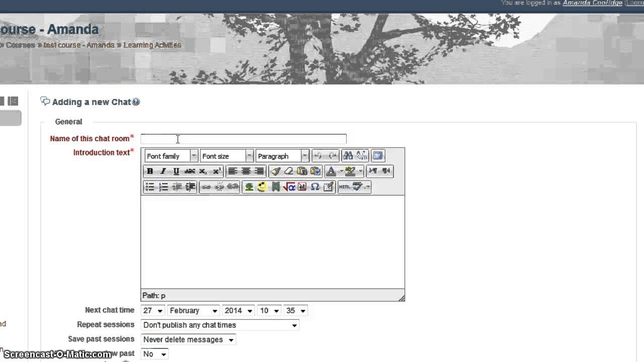Open the hour dropdown showing 10
Screen dimensions: 644x362
(269, 311)
